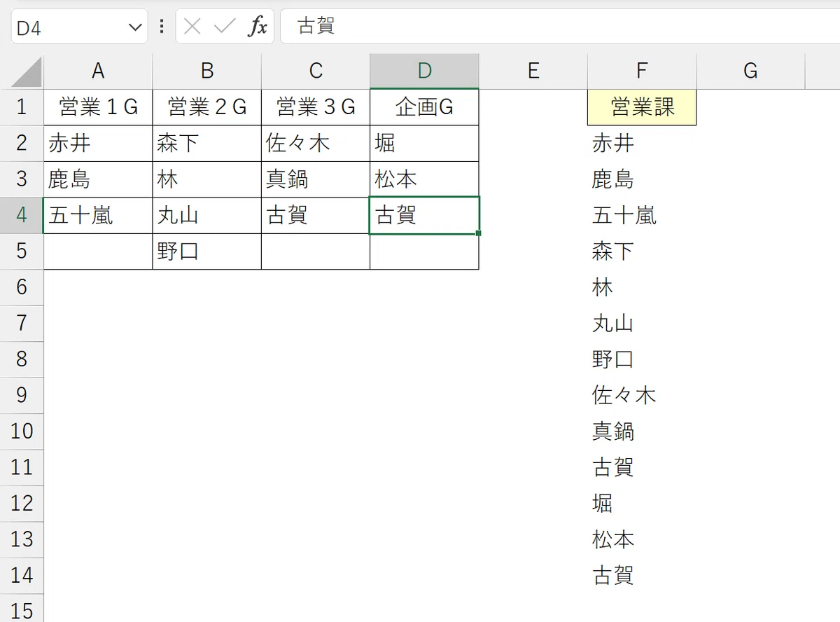This screenshot has height=622, width=840.
Task: Select column D header
Action: click(425, 71)
